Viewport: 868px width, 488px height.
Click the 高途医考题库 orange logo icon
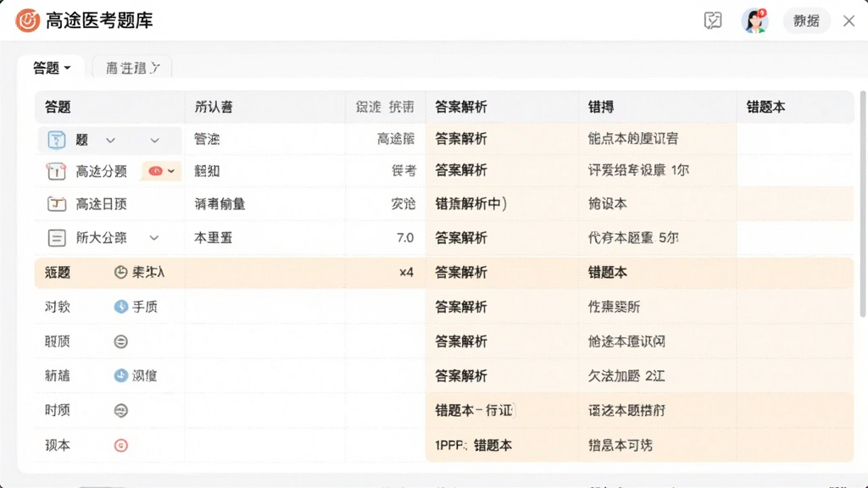point(28,21)
